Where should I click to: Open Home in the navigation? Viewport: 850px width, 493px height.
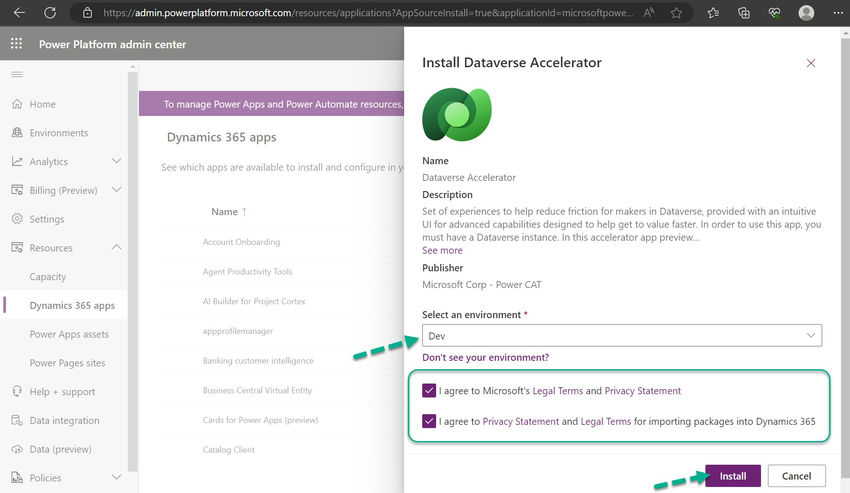[42, 104]
